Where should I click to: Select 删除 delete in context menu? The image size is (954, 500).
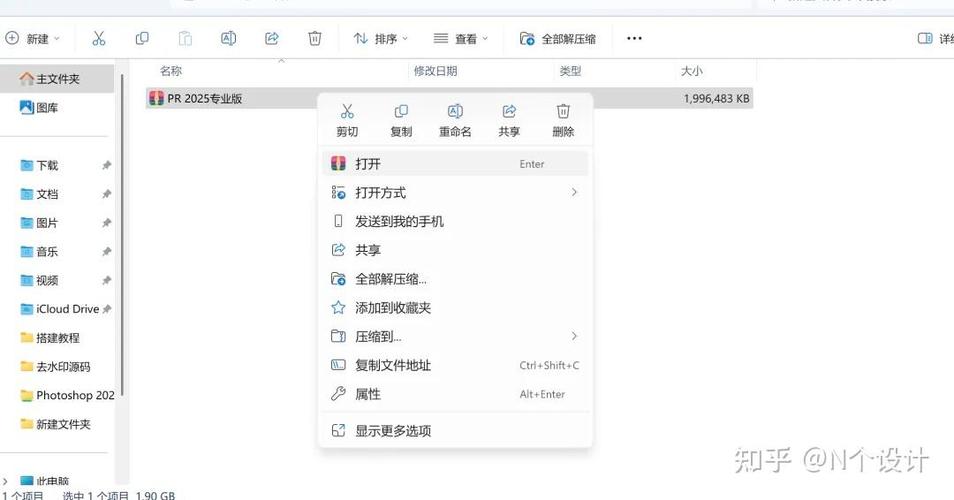[x=563, y=120]
